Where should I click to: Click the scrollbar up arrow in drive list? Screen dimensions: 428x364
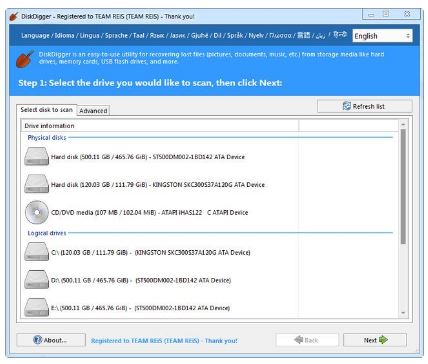pyautogui.click(x=403, y=124)
